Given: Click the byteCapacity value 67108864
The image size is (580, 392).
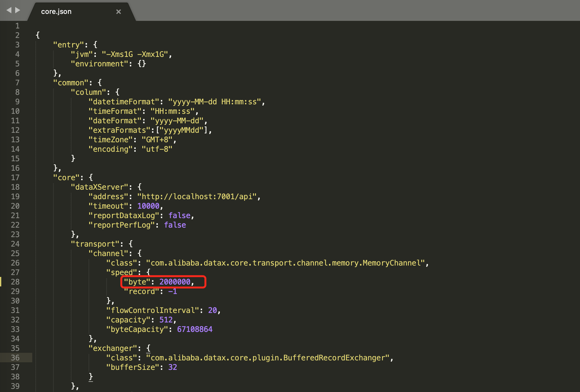Looking at the screenshot, I should [195, 329].
